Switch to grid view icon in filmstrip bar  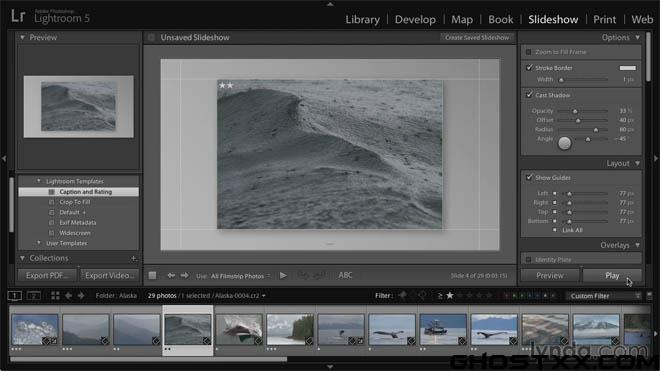tap(55, 296)
